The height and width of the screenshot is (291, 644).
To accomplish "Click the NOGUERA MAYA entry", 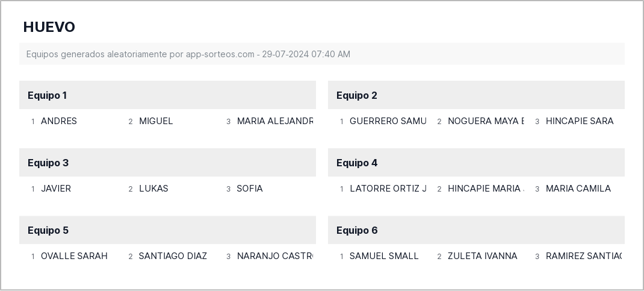I will (x=486, y=121).
